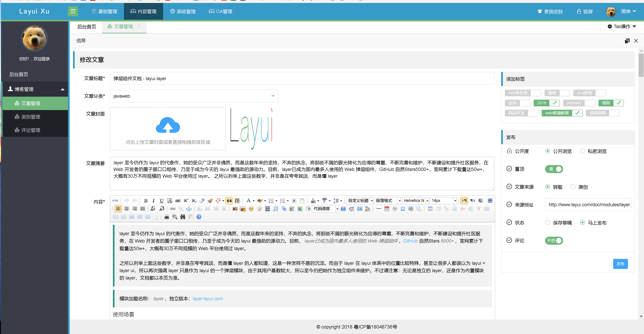
Task: Click the blue 发布 button
Action: click(620, 264)
